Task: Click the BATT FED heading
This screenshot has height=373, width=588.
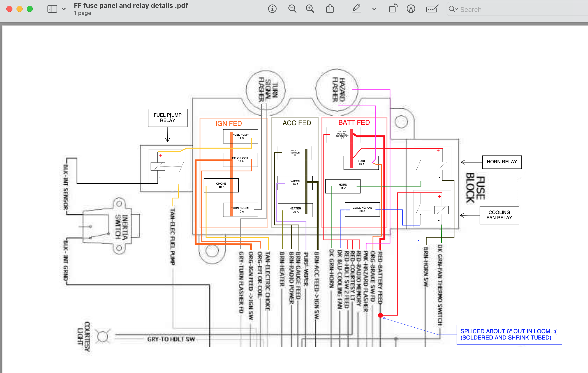Action: [354, 122]
